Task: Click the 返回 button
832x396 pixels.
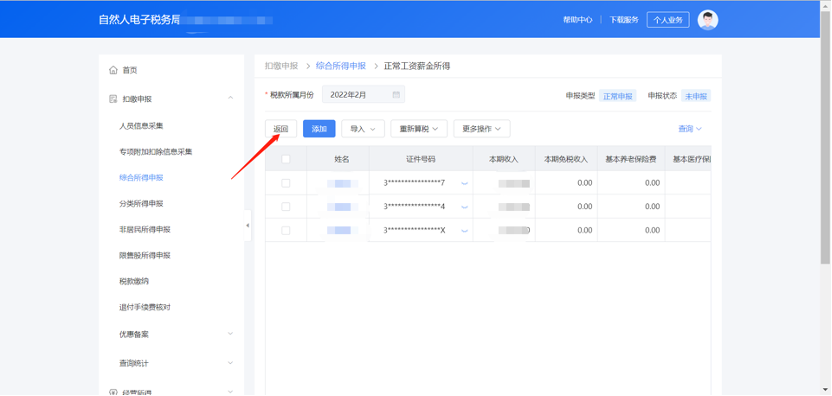Action: (x=281, y=128)
